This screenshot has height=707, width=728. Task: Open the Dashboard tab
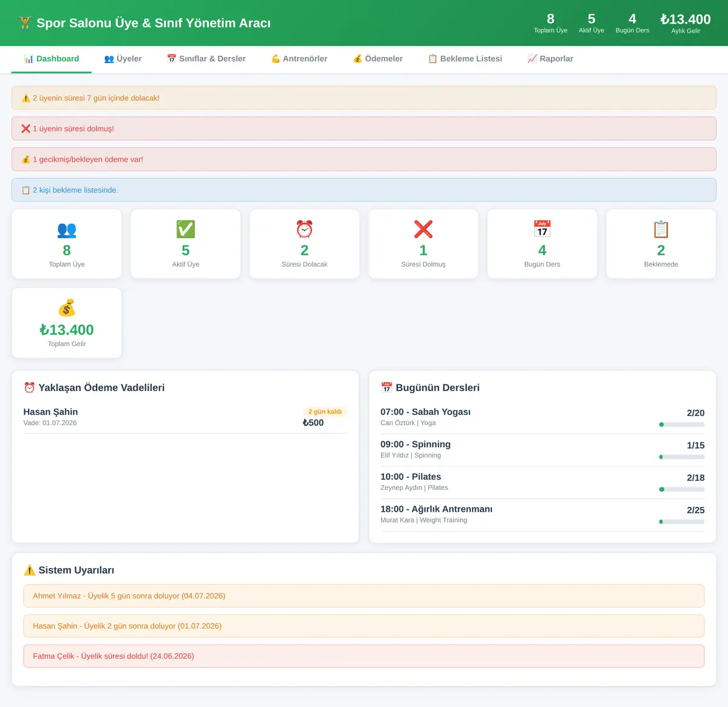52,59
